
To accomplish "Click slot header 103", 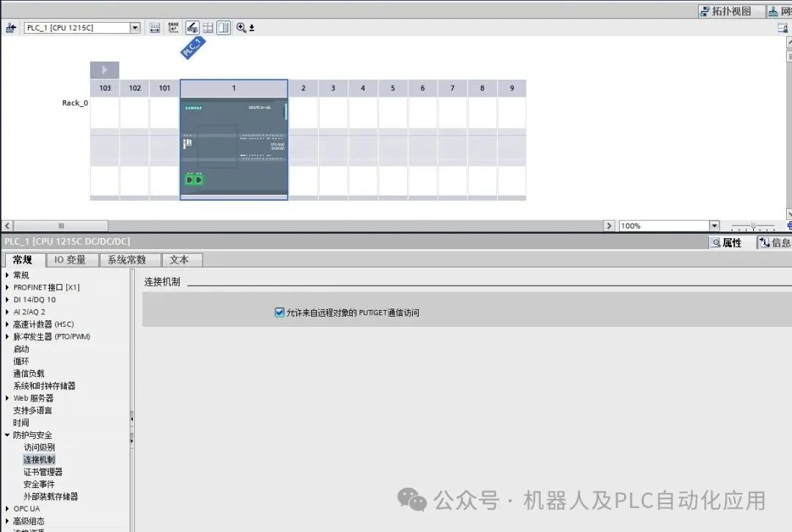I will pos(105,88).
